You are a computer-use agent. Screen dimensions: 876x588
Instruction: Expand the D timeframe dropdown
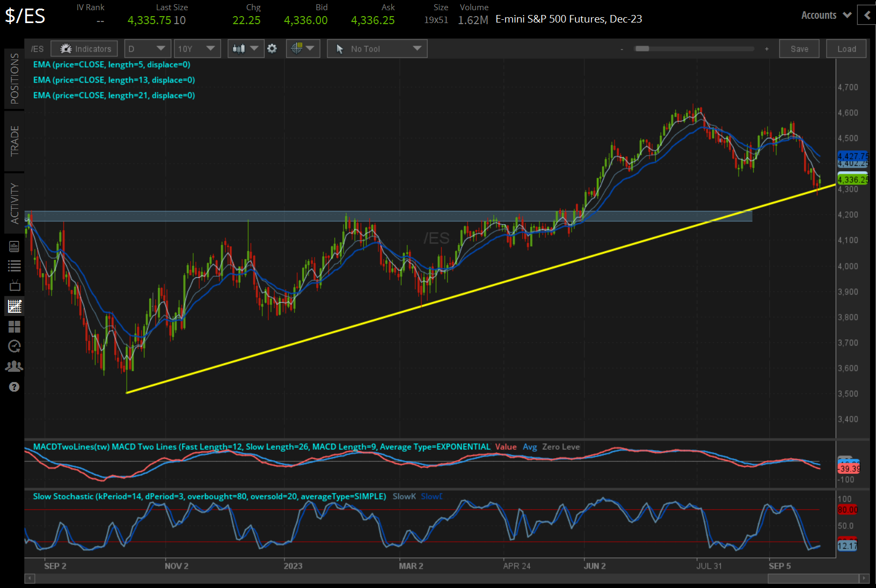click(x=148, y=49)
